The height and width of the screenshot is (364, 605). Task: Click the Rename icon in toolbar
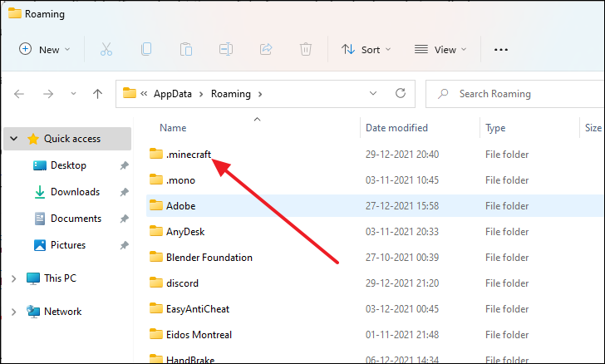226,49
